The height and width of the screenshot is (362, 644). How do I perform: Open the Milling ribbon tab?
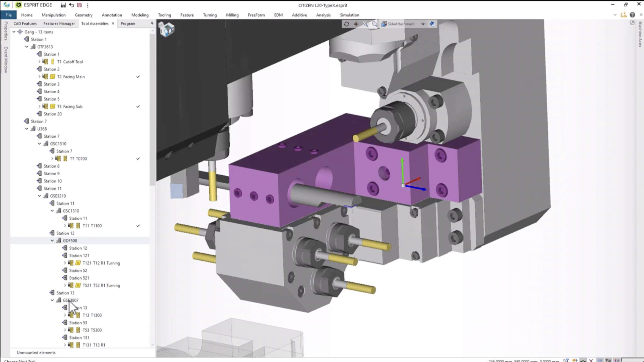click(232, 15)
